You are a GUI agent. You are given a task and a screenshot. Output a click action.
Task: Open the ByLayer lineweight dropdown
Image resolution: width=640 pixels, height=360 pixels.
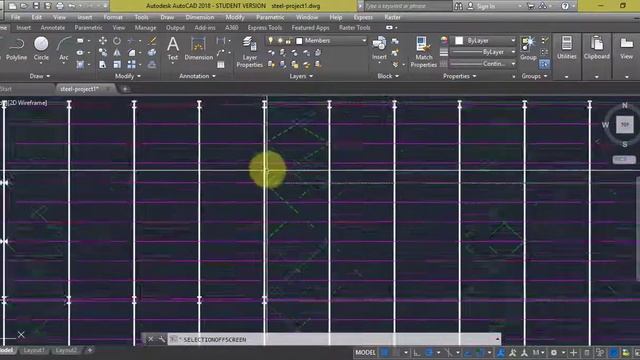513,52
